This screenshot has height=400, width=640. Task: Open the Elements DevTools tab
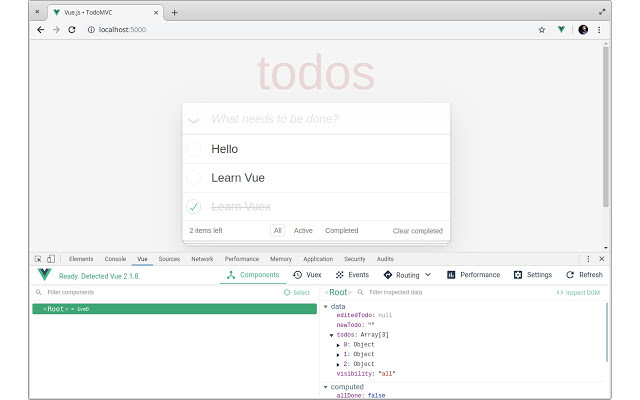point(81,259)
